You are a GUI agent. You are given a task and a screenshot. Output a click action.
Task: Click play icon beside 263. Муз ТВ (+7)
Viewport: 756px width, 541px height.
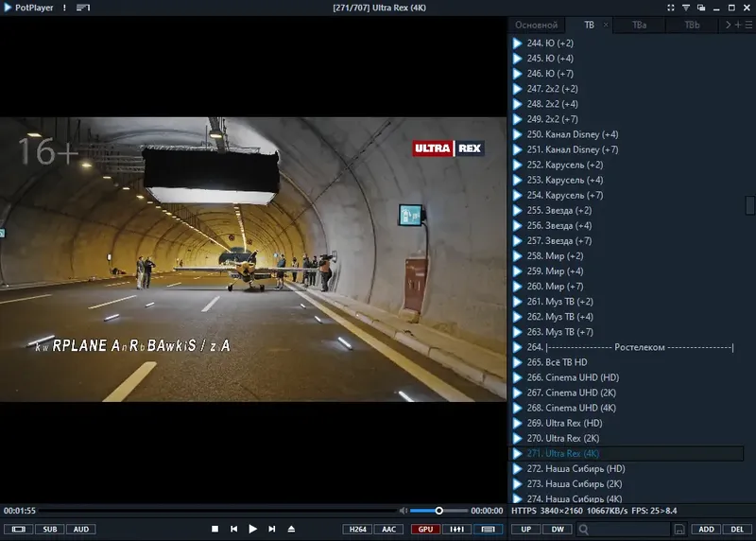point(517,332)
